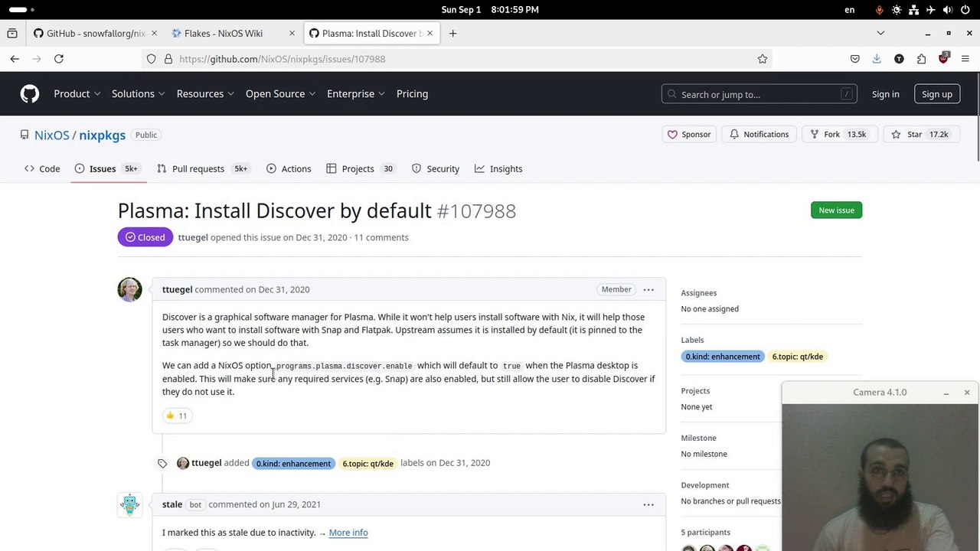980x551 pixels.
Task: Switch to the Pull requests tab
Action: [203, 168]
